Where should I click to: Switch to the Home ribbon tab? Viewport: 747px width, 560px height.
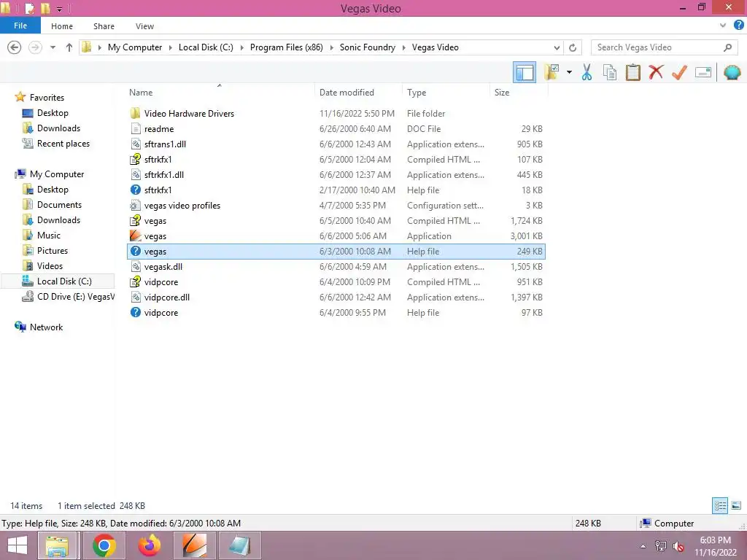(x=62, y=26)
